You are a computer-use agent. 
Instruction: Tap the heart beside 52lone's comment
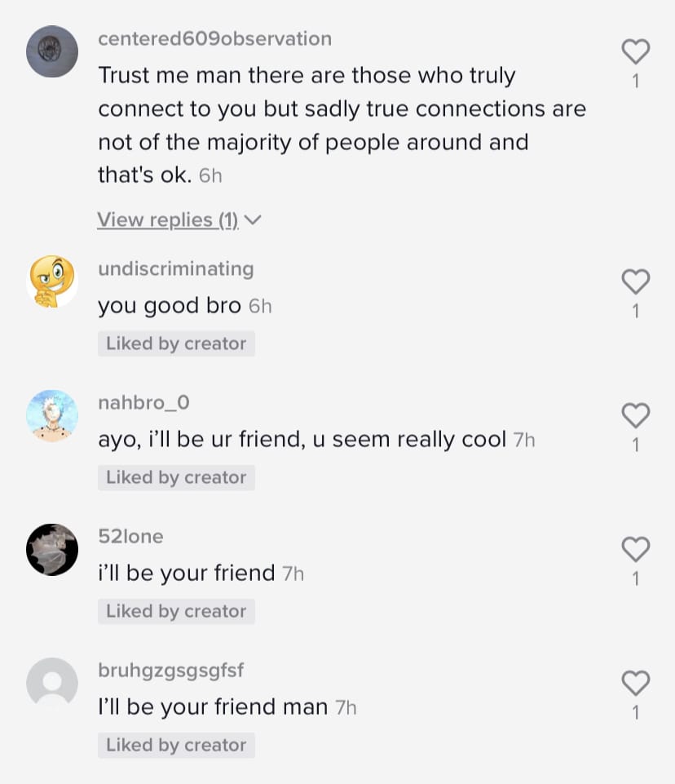pos(636,549)
